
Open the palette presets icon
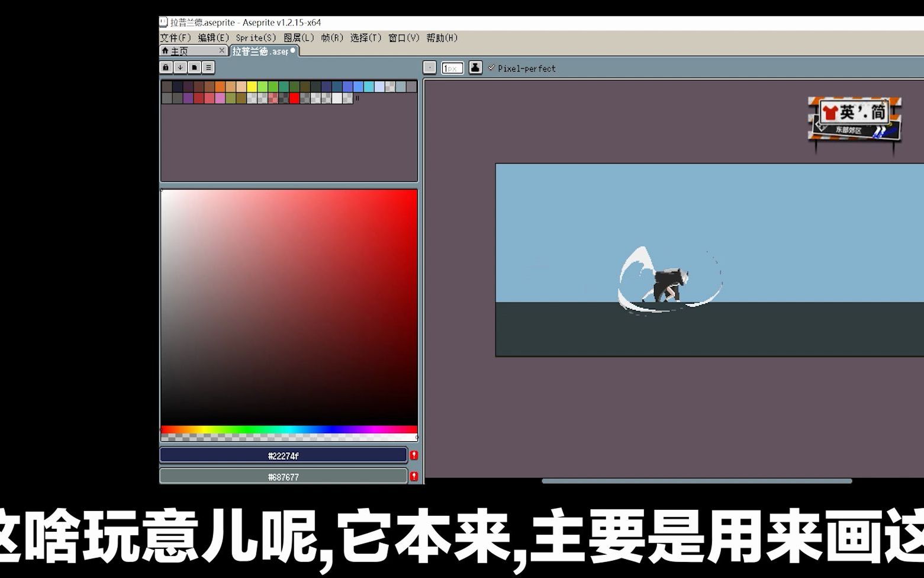194,68
